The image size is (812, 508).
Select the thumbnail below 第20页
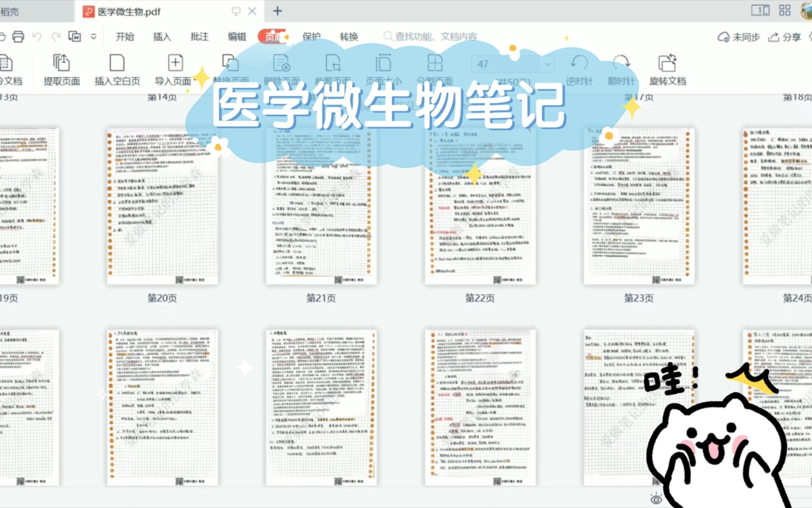(162, 407)
